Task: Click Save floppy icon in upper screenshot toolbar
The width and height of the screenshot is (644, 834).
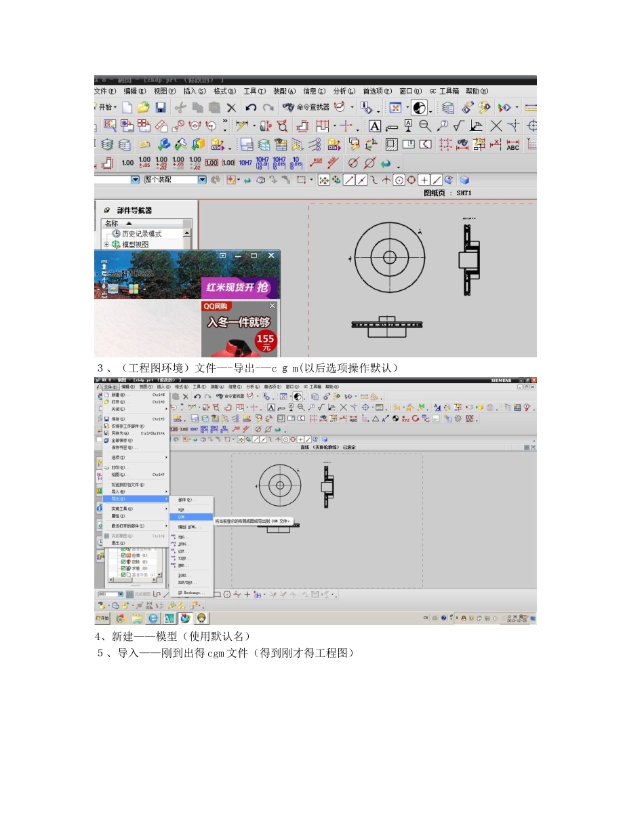Action: point(161,107)
